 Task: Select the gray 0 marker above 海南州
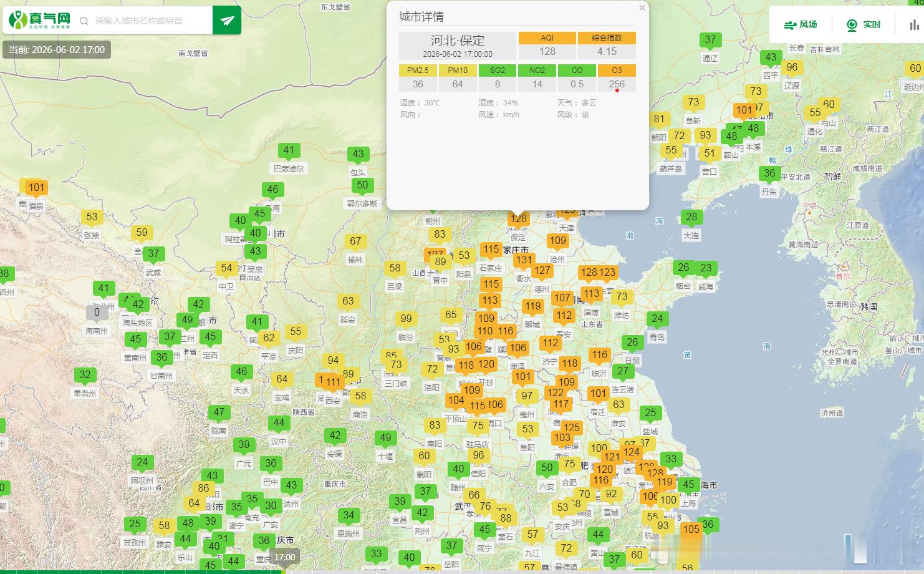(x=97, y=313)
